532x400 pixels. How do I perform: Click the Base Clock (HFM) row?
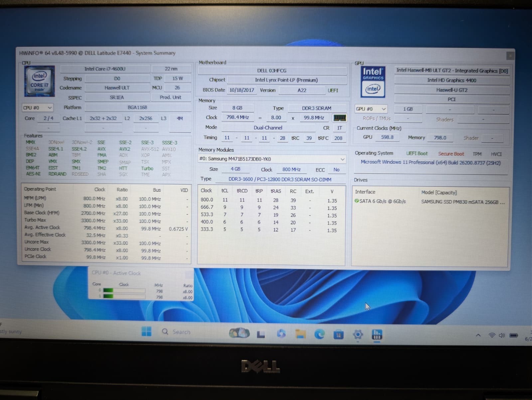106,213
